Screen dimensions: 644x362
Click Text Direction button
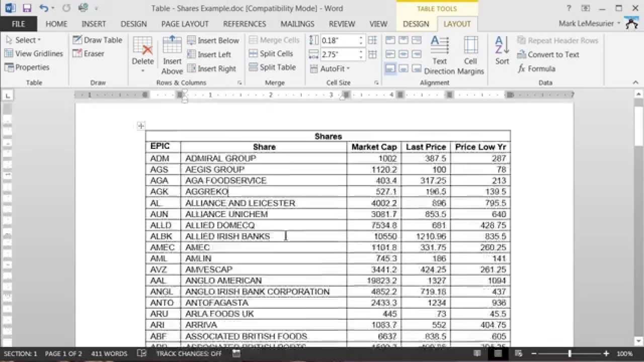(x=440, y=55)
